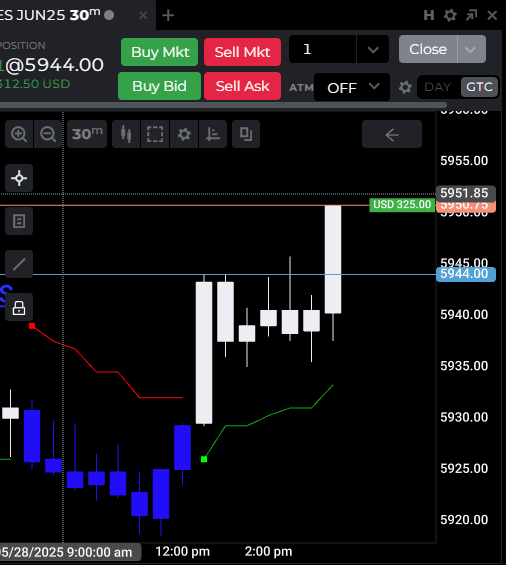Click the chart axis indicators icon
506x565 pixels.
pos(213,134)
